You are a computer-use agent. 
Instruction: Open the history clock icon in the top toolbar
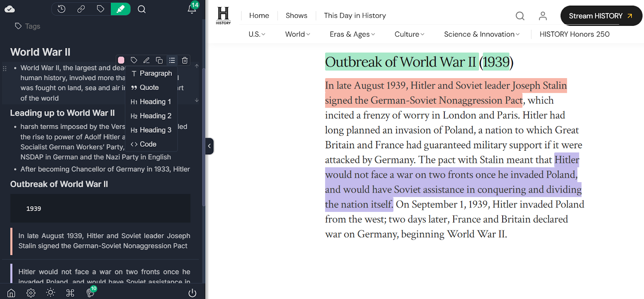(62, 9)
